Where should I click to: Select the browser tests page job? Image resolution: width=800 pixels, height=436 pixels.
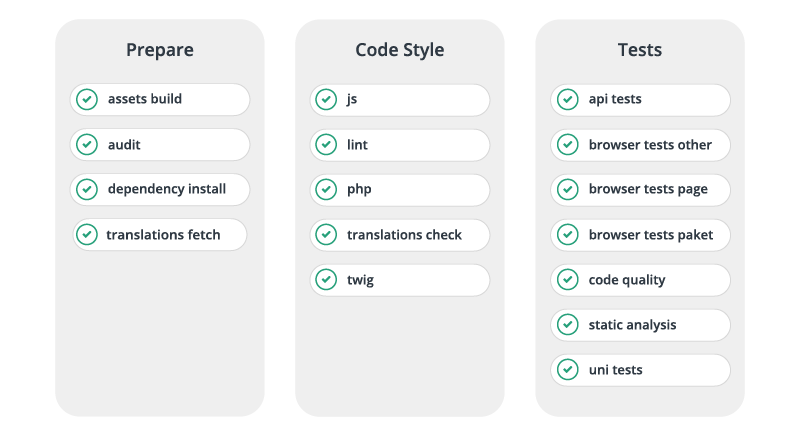648,189
